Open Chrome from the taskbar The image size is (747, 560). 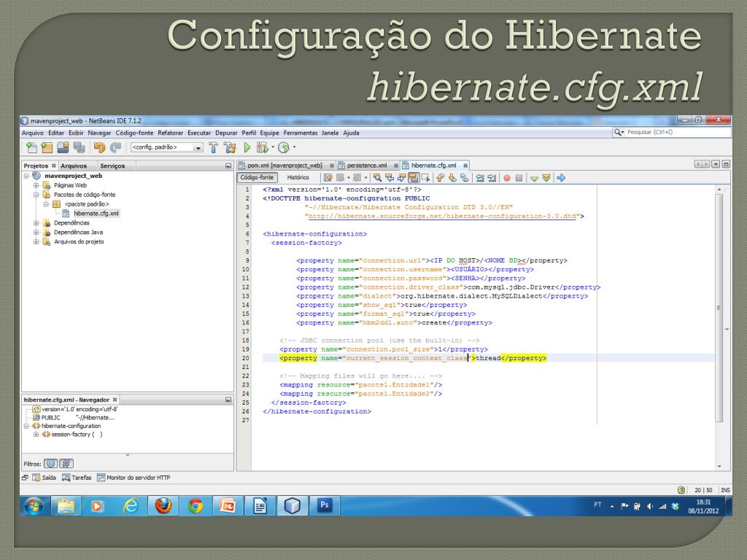pos(196,506)
